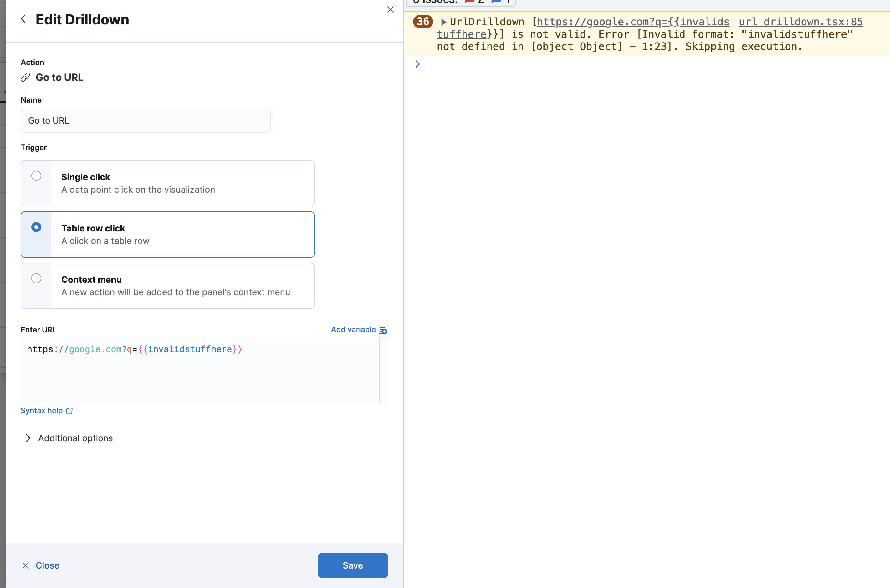Viewport: 890px width, 588px height.
Task: Expand the UrlDrilldown warning disclosure triangle
Action: click(x=443, y=21)
